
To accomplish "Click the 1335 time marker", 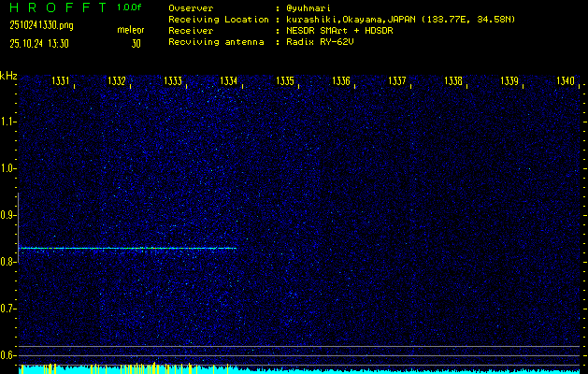I will (x=285, y=82).
